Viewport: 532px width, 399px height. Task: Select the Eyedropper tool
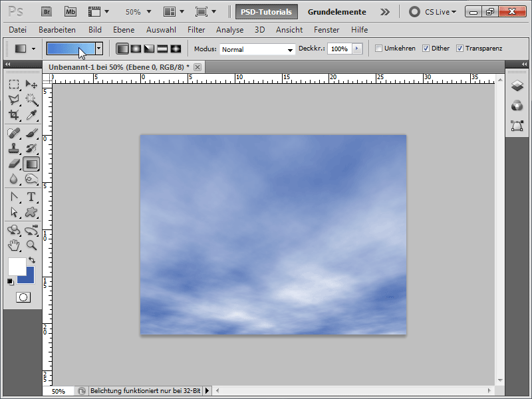(x=31, y=115)
